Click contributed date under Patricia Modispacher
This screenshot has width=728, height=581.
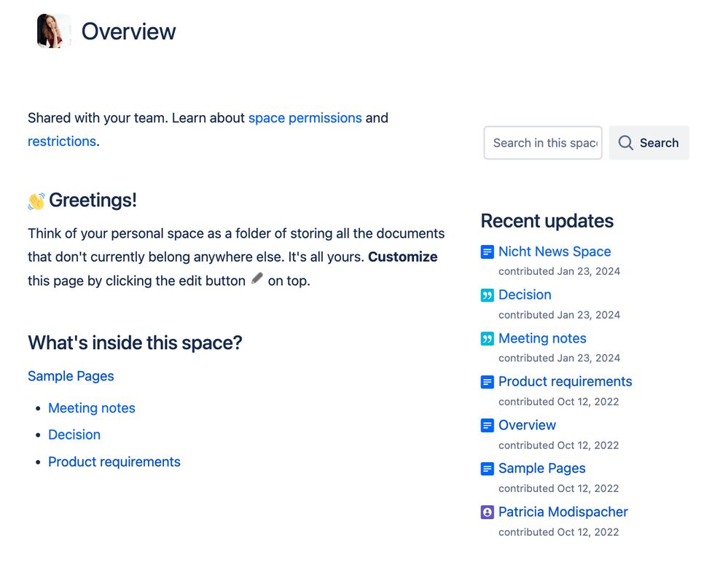[558, 532]
